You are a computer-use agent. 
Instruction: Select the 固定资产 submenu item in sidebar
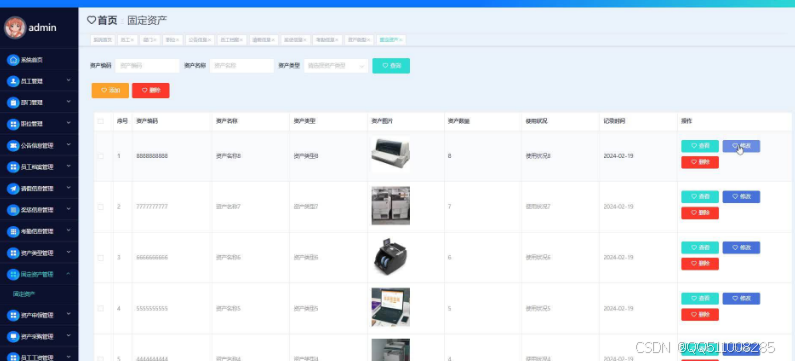tap(24, 294)
